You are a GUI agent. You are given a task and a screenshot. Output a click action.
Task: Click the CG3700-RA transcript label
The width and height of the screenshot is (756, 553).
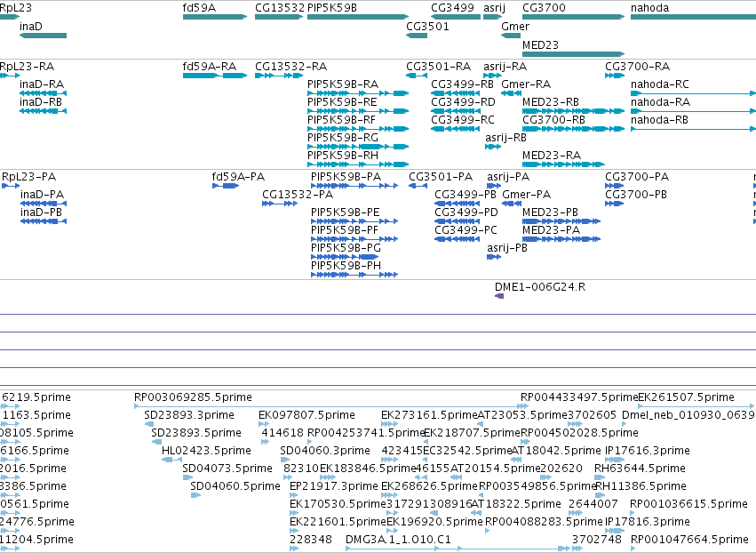637,66
